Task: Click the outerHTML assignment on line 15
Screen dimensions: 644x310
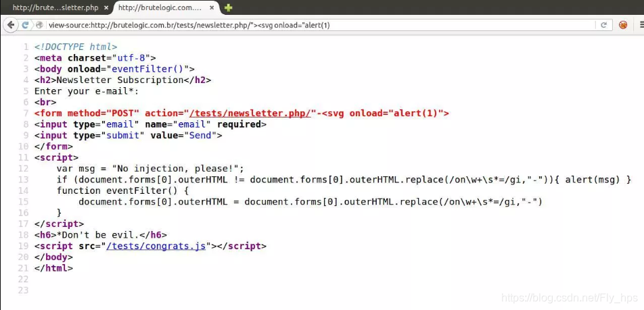Action: [310, 202]
